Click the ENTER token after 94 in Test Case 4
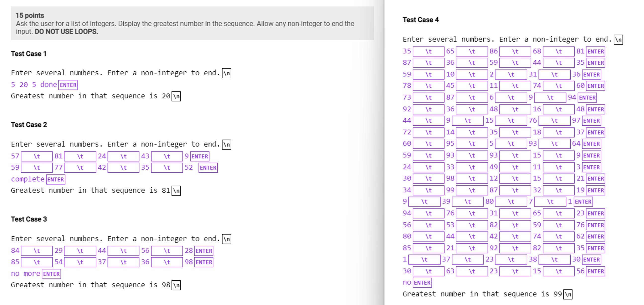The width and height of the screenshot is (644, 305). pyautogui.click(x=587, y=98)
